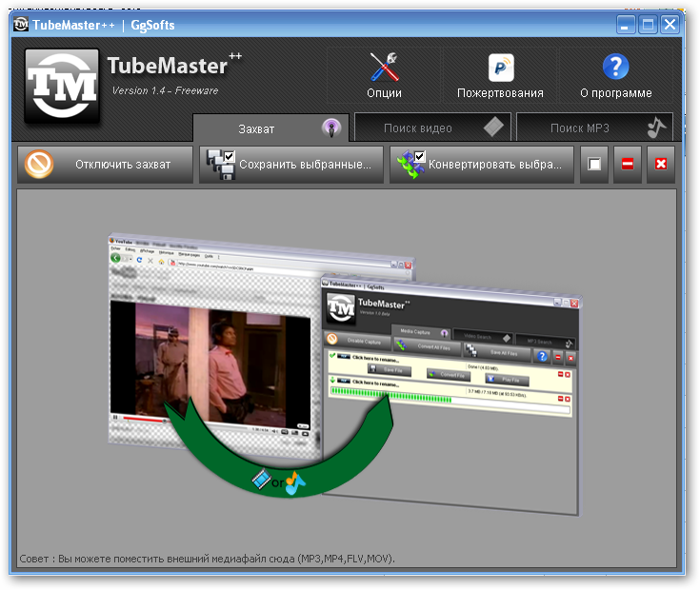Screen dimensions: 700x590
Task: Click the orange prohibition capture icon
Action: (x=39, y=164)
